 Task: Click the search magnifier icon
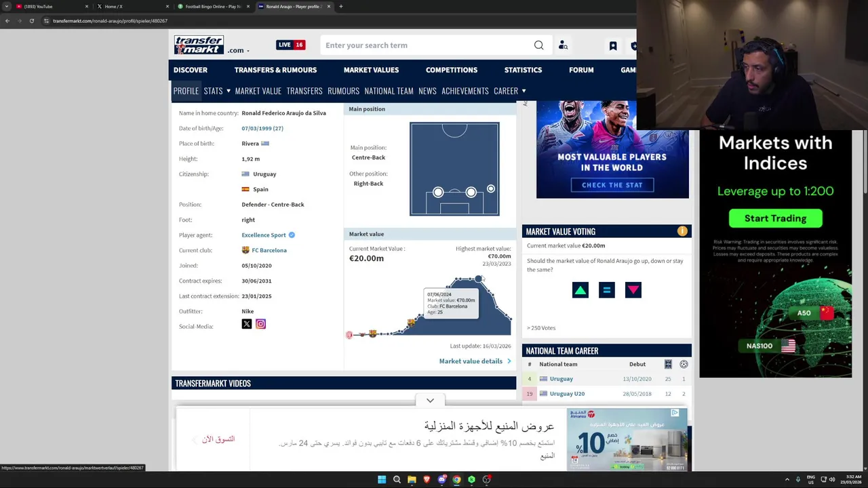click(538, 45)
